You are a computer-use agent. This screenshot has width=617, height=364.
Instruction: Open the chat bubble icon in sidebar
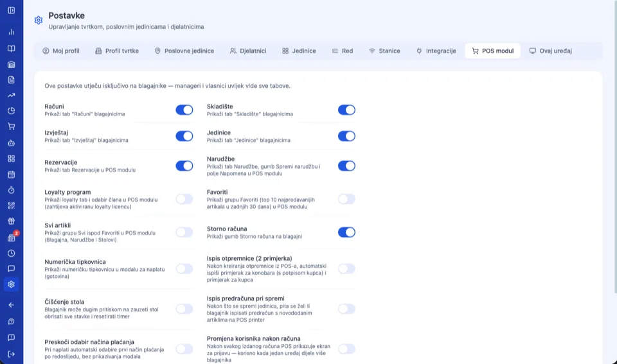pyautogui.click(x=11, y=268)
